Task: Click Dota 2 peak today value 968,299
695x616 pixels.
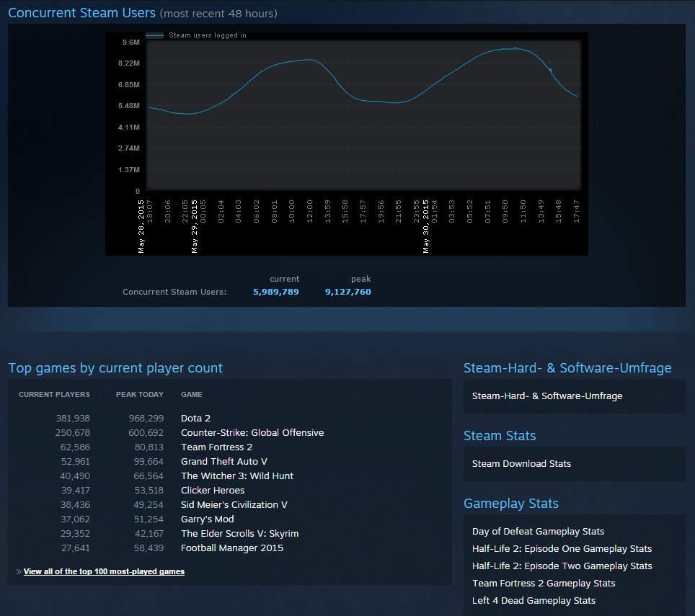Action: (x=146, y=418)
